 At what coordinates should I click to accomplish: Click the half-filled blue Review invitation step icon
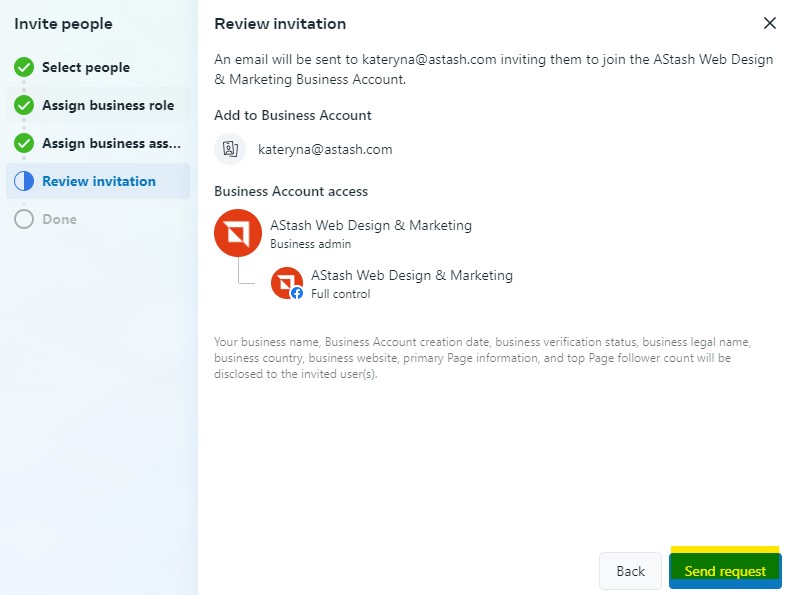pyautogui.click(x=24, y=181)
